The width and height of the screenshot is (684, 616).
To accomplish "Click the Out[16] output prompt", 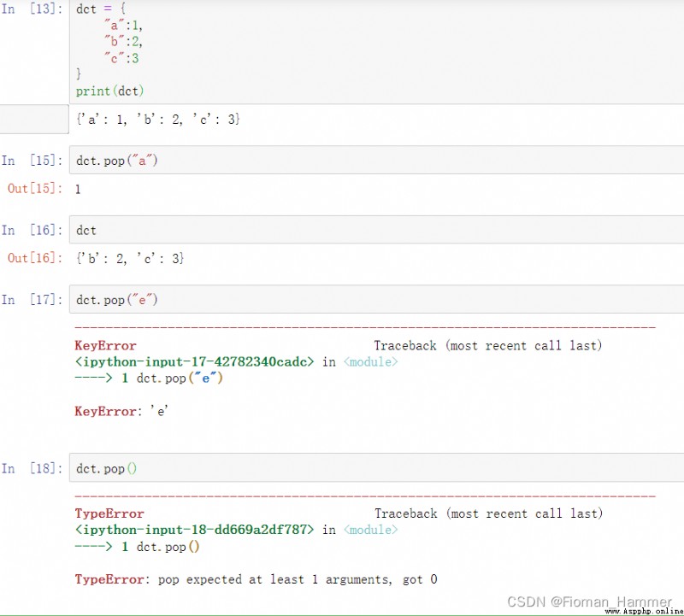I will click(35, 258).
